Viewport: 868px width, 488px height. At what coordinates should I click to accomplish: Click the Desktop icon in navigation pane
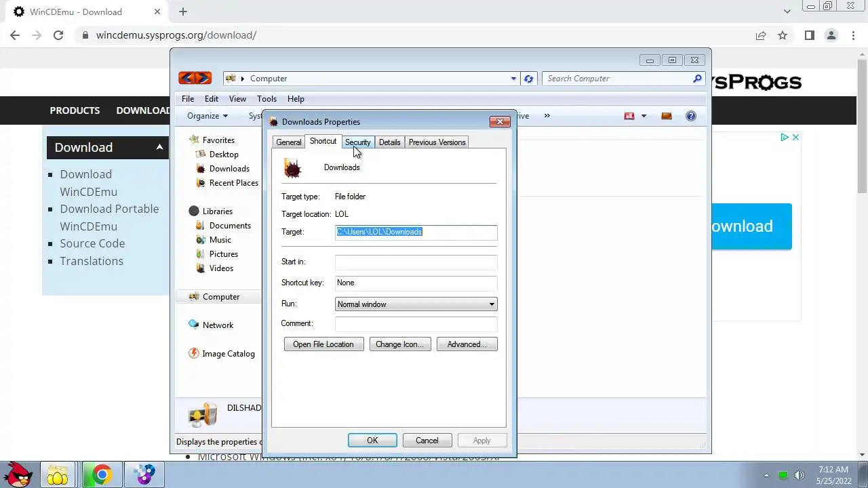(201, 154)
